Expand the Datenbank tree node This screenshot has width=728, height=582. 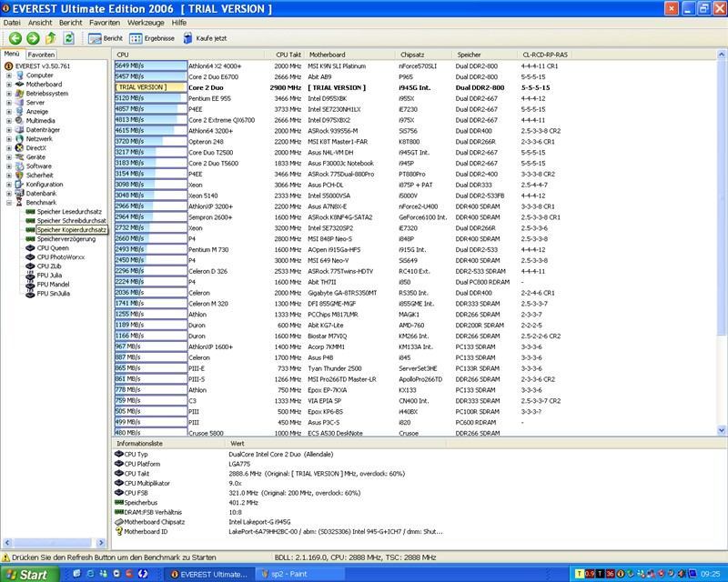9,194
